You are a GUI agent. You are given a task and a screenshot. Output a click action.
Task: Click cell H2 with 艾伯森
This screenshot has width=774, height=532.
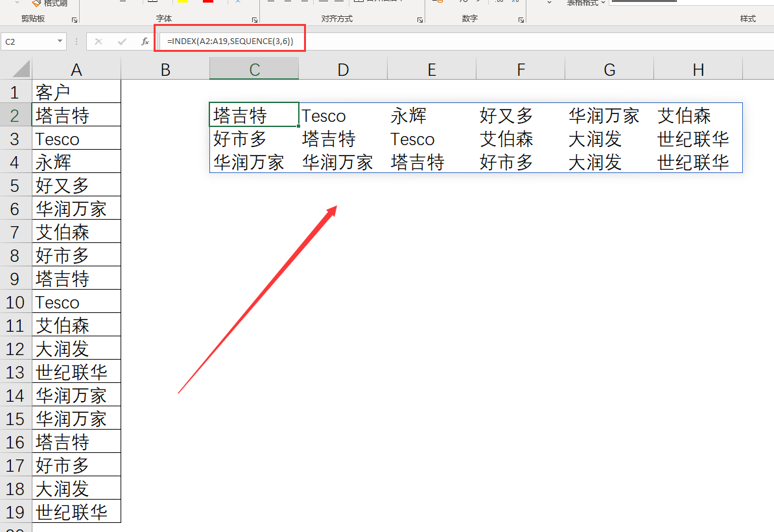coord(698,115)
